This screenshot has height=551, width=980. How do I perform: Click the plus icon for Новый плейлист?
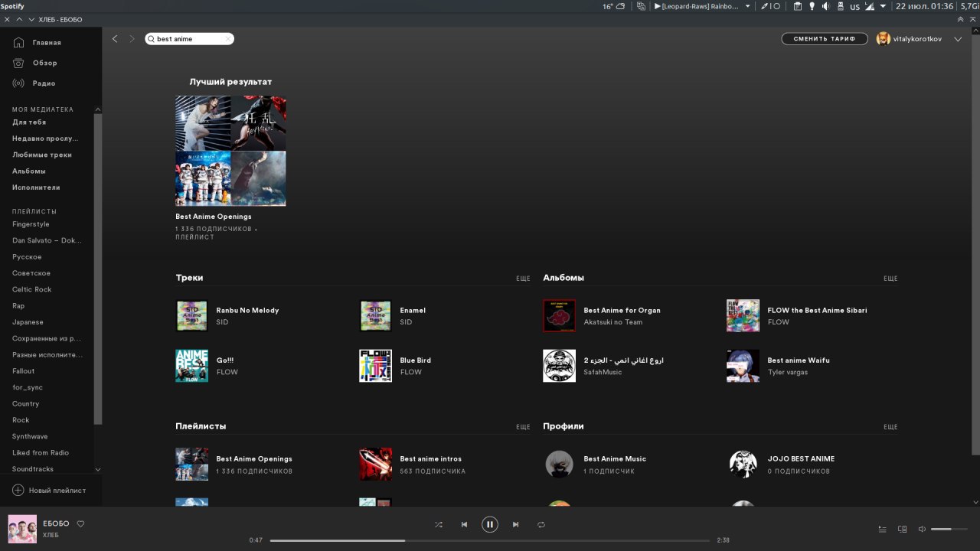(18, 490)
